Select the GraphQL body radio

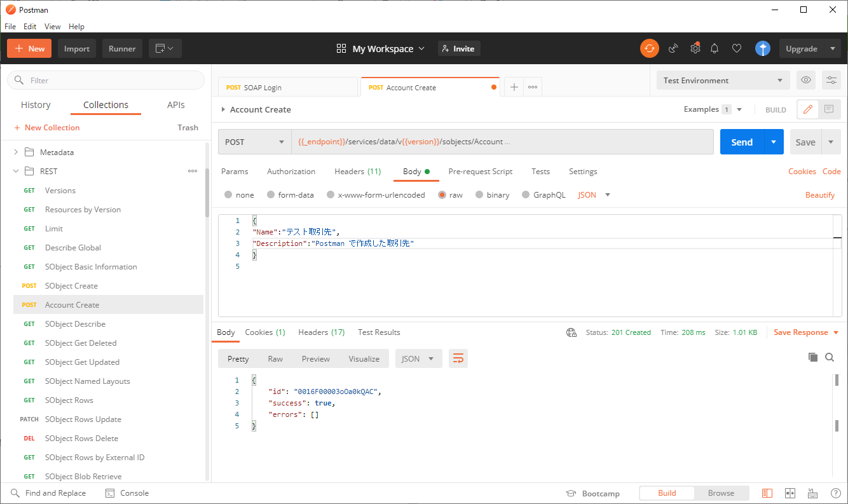pos(526,195)
